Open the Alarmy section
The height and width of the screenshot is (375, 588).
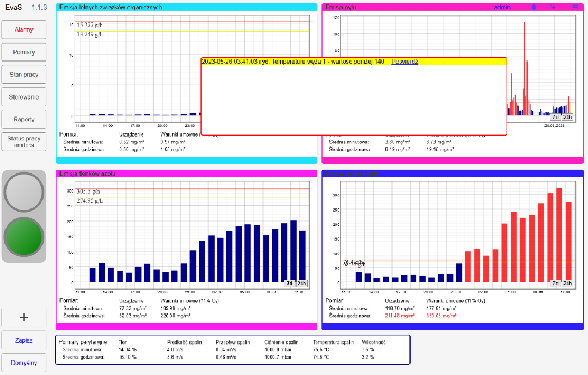tap(24, 29)
